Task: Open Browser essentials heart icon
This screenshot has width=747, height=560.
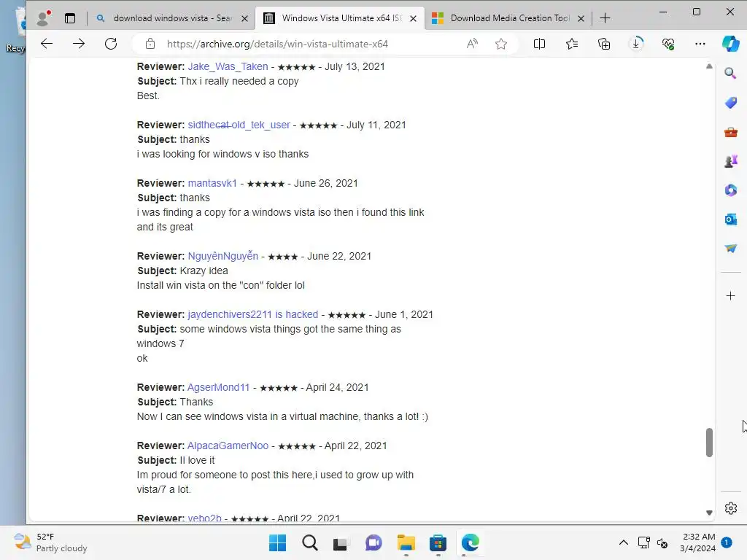Action: point(668,44)
